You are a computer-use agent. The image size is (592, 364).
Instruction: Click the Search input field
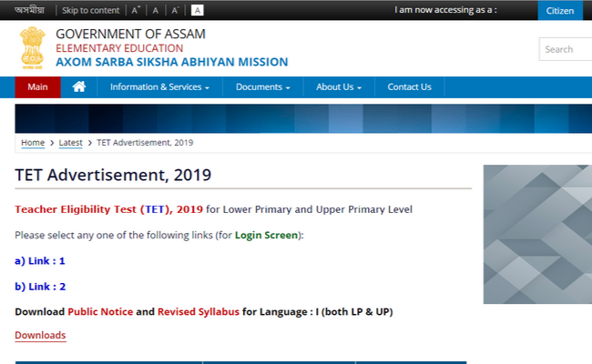(565, 49)
